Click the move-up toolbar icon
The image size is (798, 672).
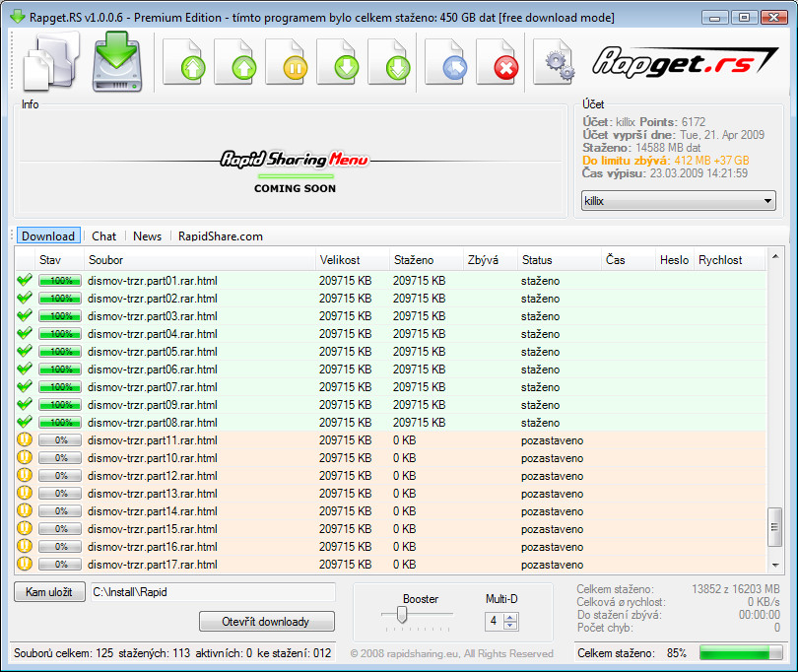[x=235, y=62]
